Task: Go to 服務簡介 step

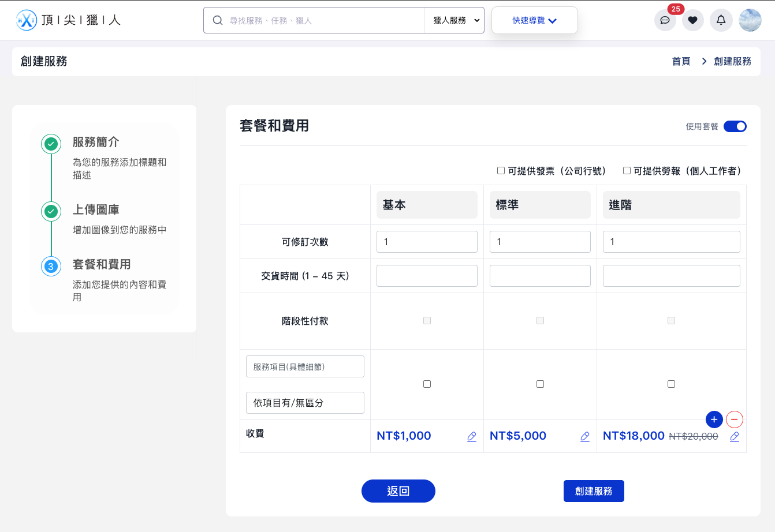Action: click(x=96, y=143)
